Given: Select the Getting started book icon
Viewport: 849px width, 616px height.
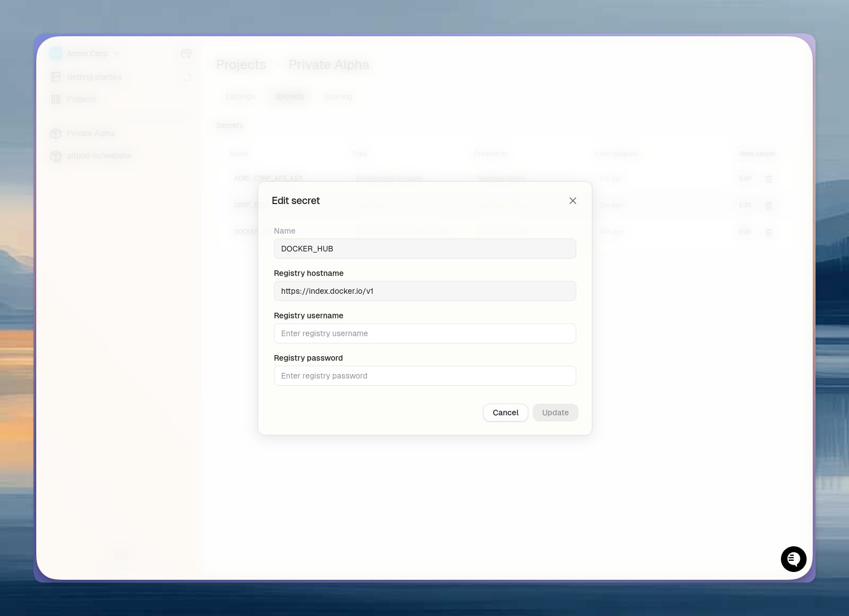Looking at the screenshot, I should click(x=56, y=77).
